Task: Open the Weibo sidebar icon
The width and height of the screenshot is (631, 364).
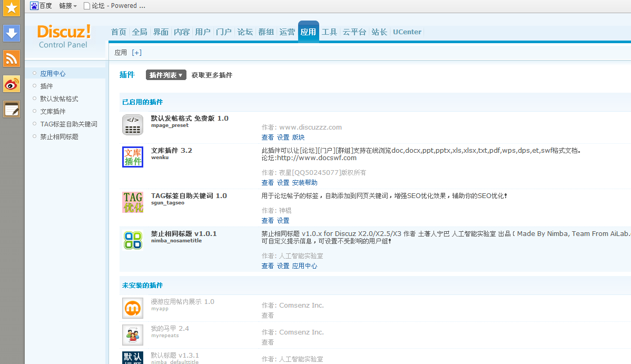Action: [x=12, y=84]
